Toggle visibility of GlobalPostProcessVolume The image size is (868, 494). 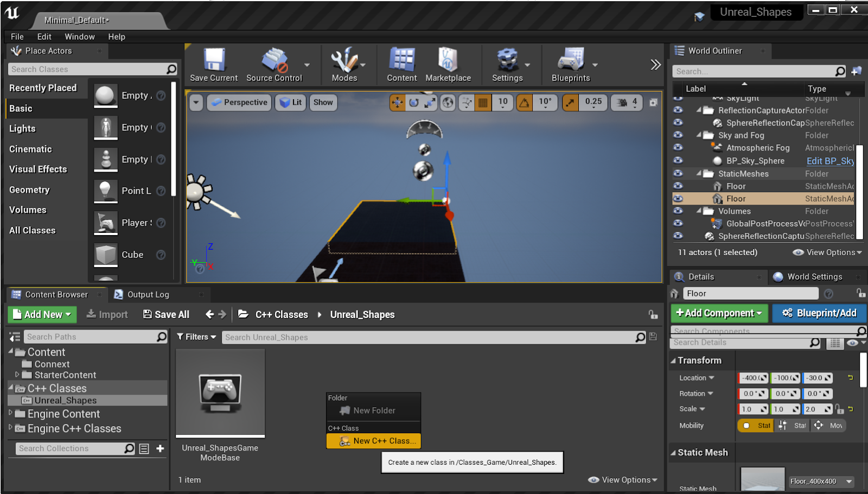point(678,224)
